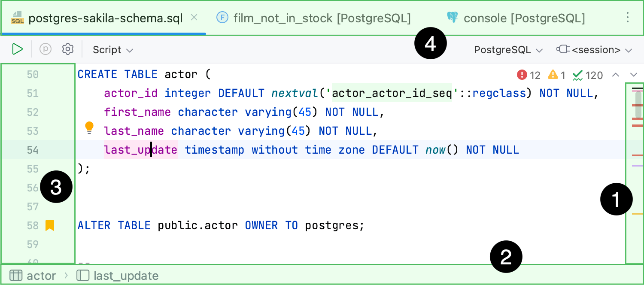This screenshot has height=285, width=644.
Task: Jump to next highlighted error arrow
Action: click(633, 75)
